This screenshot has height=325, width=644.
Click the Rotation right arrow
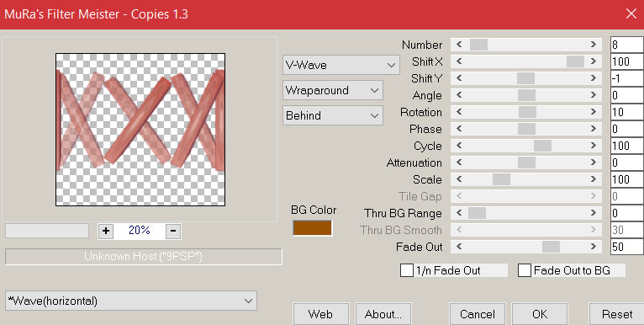pos(594,112)
